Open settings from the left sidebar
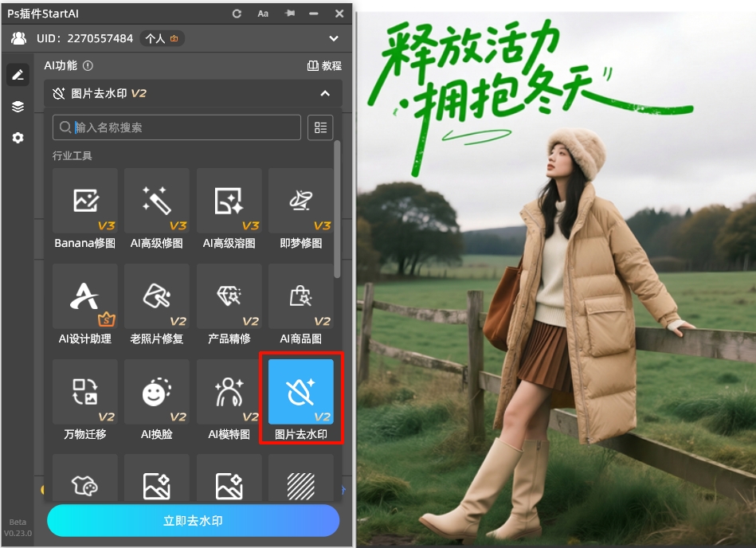Viewport: 756px width, 548px height. click(18, 138)
